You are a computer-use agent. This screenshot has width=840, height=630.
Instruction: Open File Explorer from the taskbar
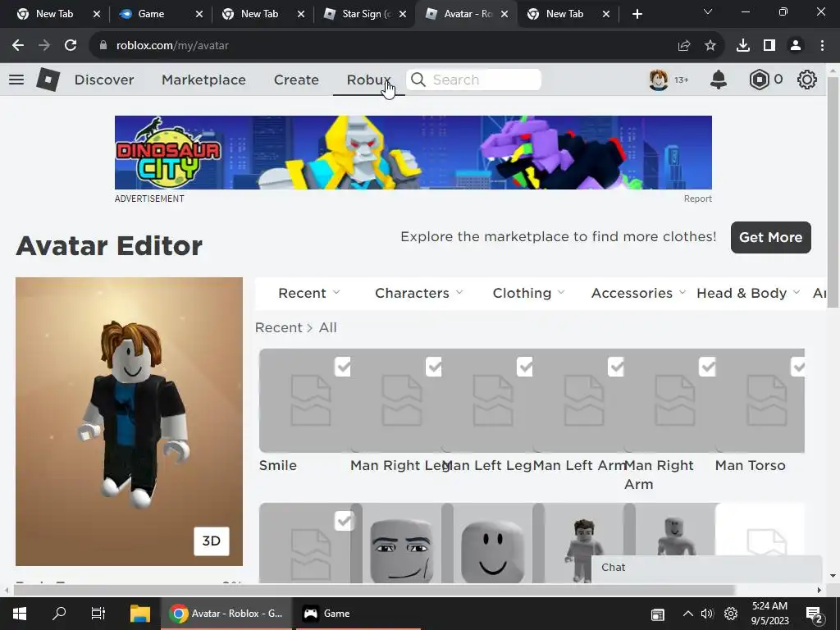point(140,614)
